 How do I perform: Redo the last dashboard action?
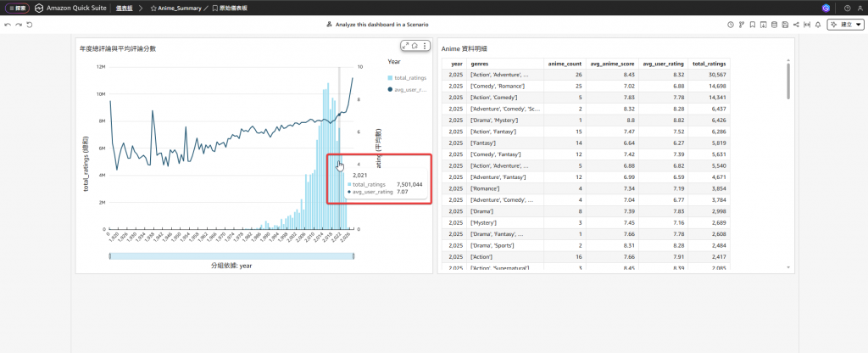pyautogui.click(x=19, y=25)
